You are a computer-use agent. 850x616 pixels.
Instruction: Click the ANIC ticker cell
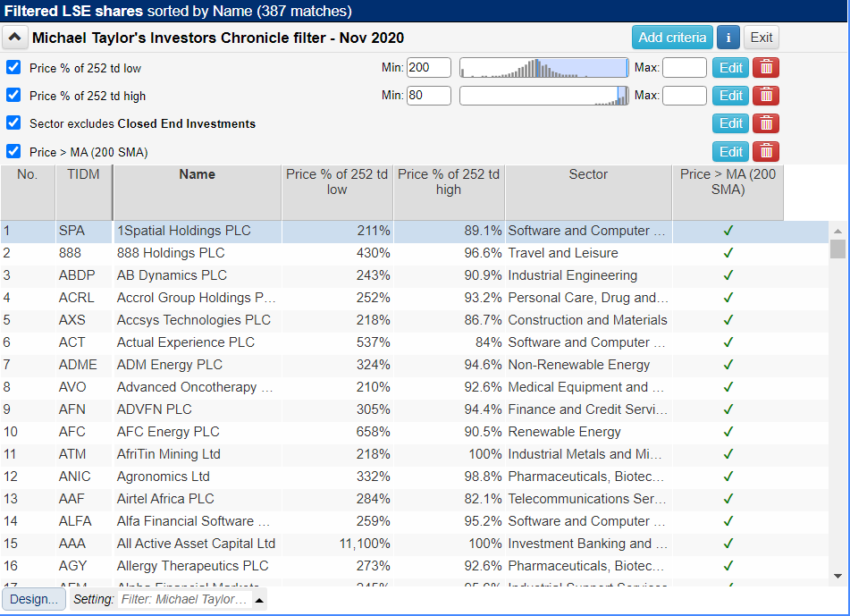click(x=83, y=477)
